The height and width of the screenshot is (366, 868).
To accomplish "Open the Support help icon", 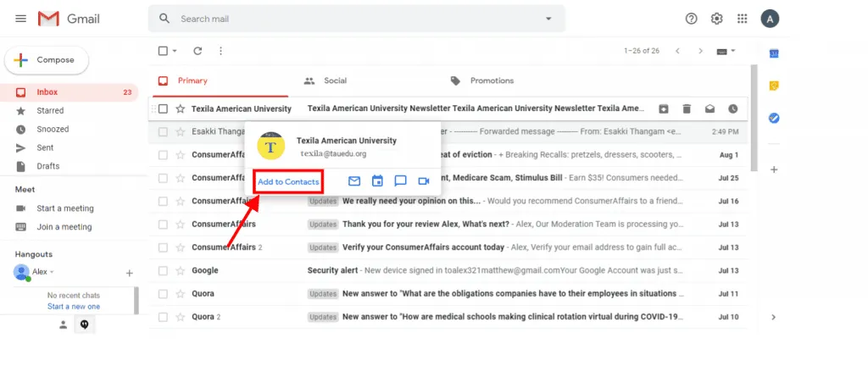I will pyautogui.click(x=691, y=19).
